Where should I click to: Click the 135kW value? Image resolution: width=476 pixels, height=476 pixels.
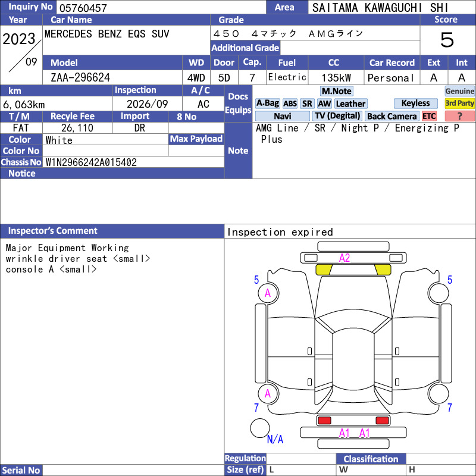[x=336, y=78]
